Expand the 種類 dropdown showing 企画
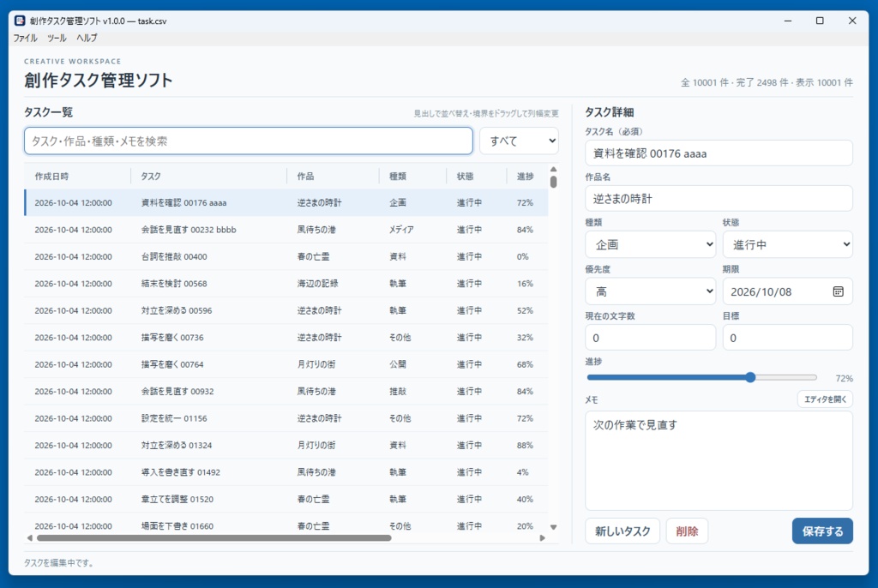 tap(650, 245)
